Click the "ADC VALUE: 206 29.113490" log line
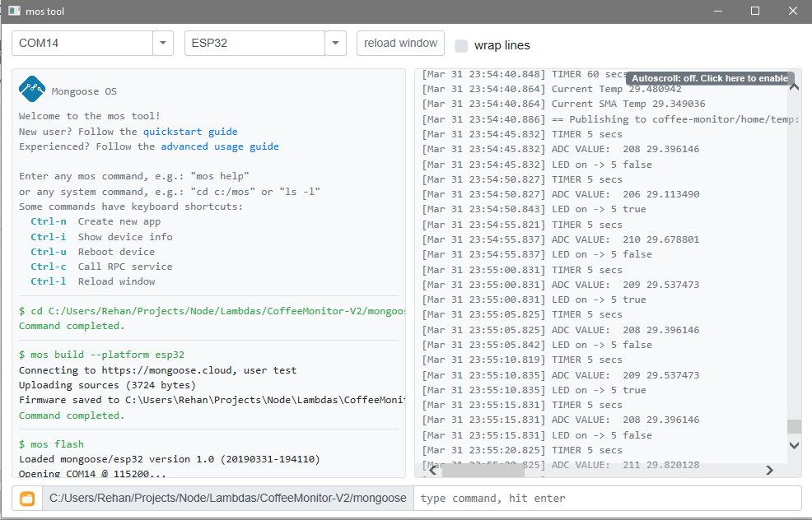The height and width of the screenshot is (520, 812). (x=560, y=194)
